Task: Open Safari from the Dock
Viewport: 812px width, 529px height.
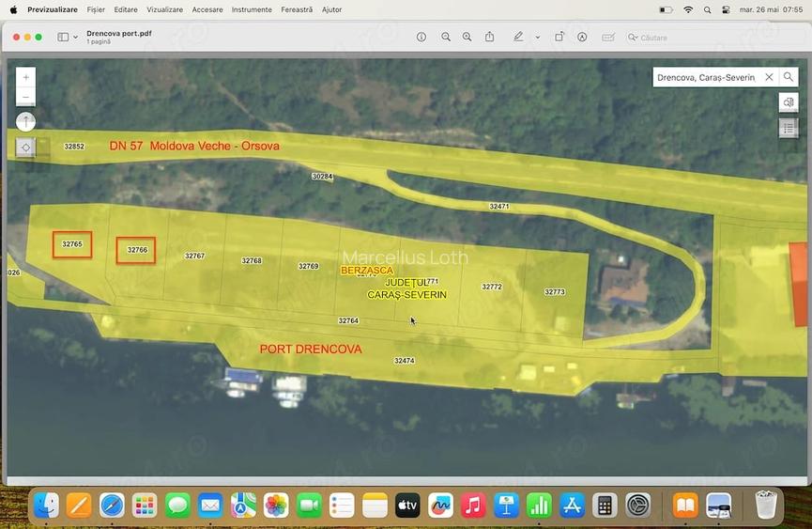Action: tap(112, 506)
